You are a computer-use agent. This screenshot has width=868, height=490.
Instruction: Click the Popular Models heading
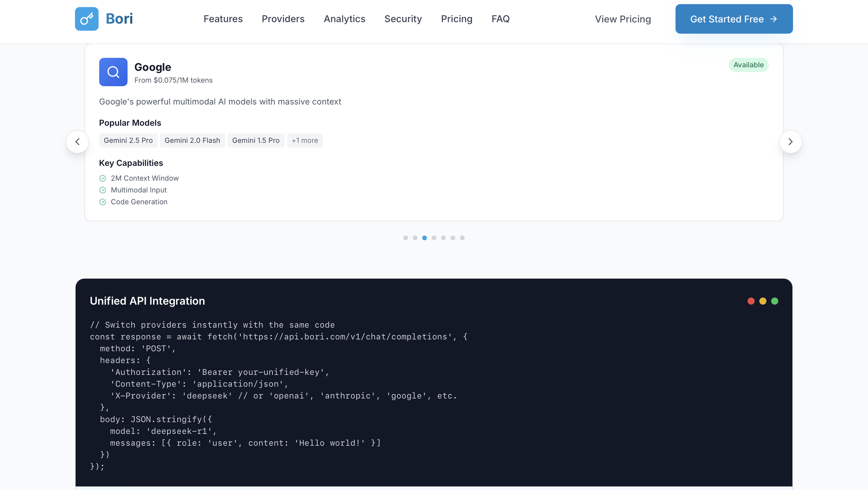(x=130, y=123)
